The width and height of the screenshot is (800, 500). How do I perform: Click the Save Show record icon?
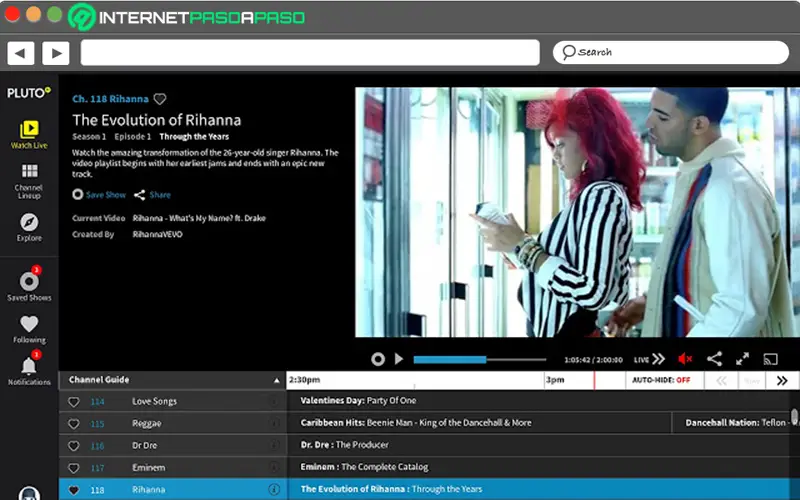(78, 194)
